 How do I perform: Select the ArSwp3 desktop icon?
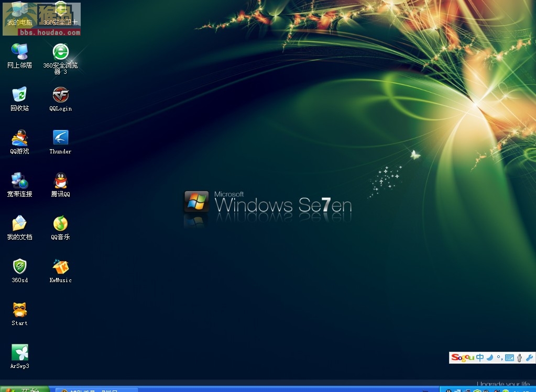(19, 356)
